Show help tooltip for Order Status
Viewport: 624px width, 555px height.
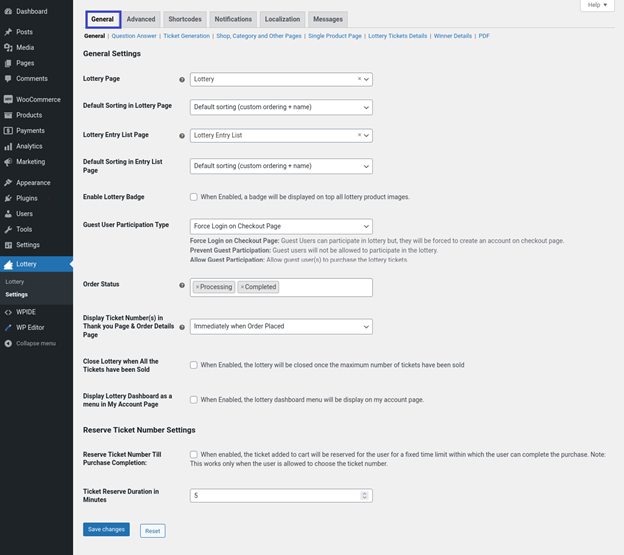[x=182, y=285]
